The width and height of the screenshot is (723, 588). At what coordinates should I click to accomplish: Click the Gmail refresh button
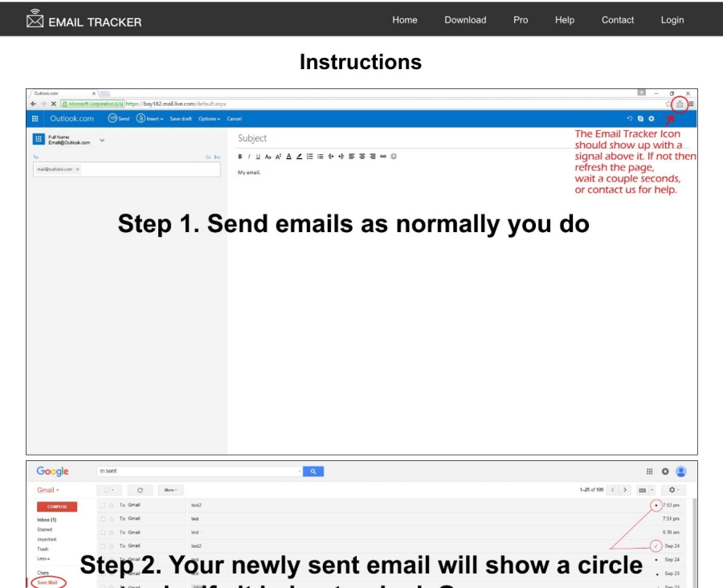(140, 490)
